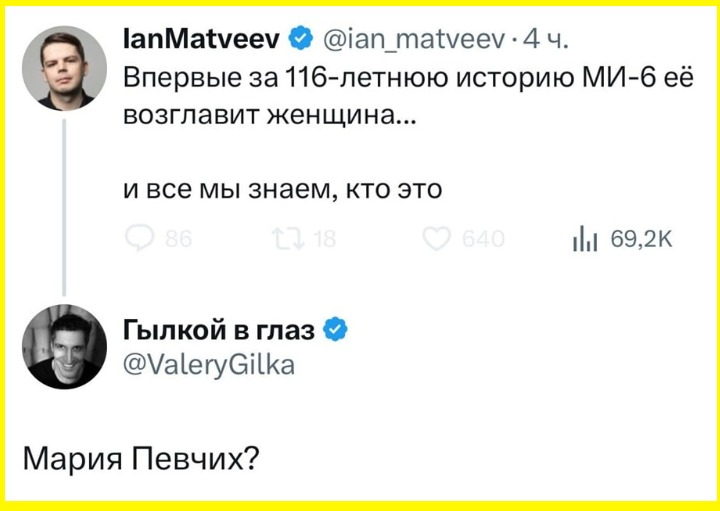The height and width of the screenshot is (511, 720).
Task: Click the retweet arrows icon
Action: pyautogui.click(x=288, y=239)
